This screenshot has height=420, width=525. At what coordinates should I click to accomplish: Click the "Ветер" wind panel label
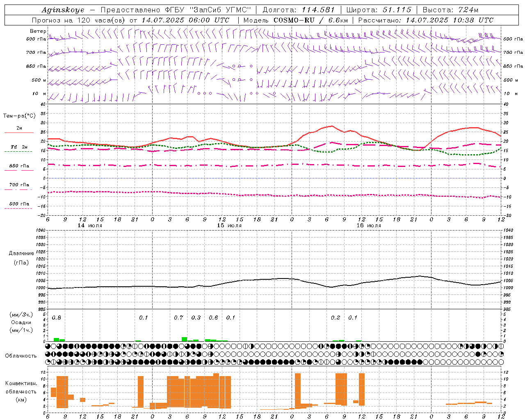38,31
